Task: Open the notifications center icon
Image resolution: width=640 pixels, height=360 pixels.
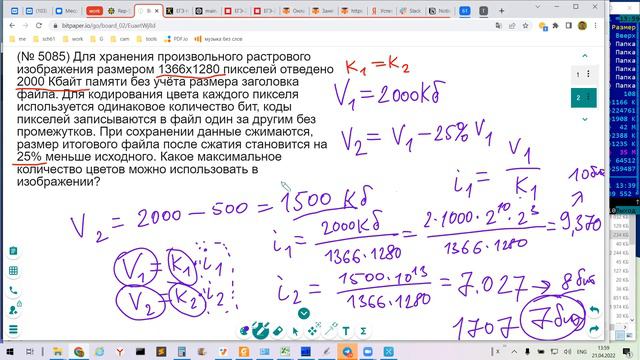Action: (x=627, y=351)
